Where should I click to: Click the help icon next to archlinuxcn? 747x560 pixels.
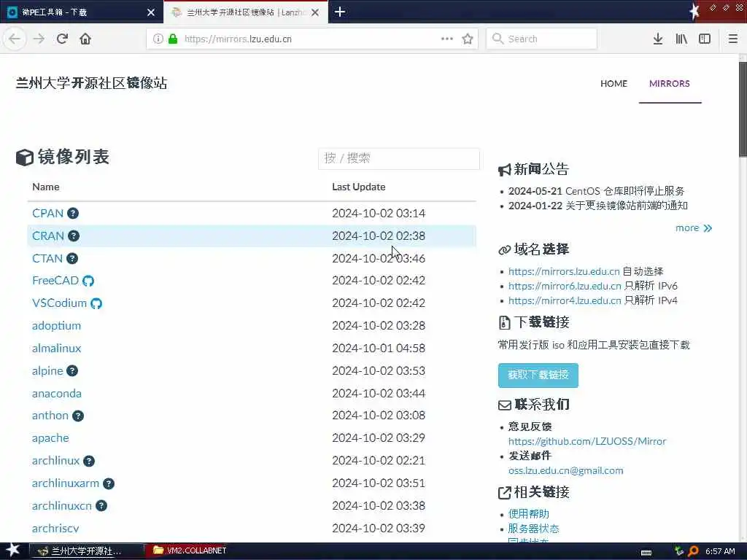coord(101,506)
